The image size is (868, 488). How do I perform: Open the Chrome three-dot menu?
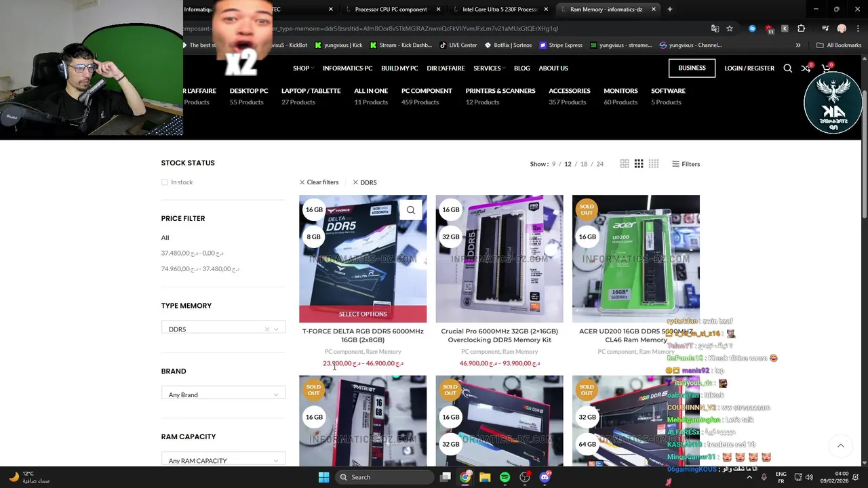[856, 28]
